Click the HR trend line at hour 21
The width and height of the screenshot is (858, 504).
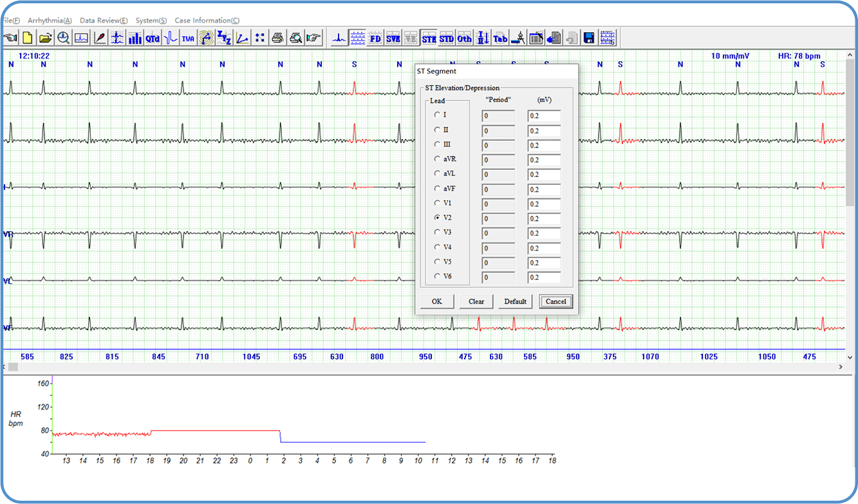click(x=200, y=431)
